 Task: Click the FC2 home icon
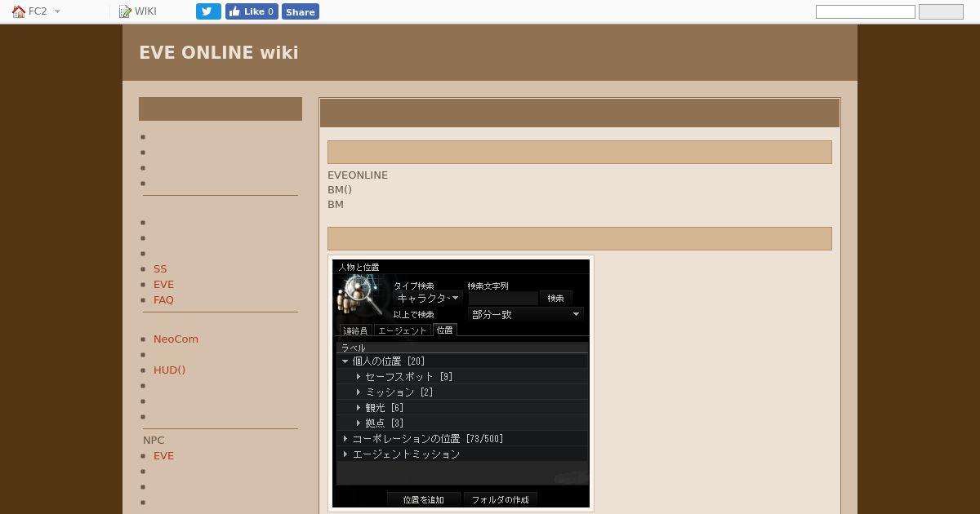coord(18,11)
